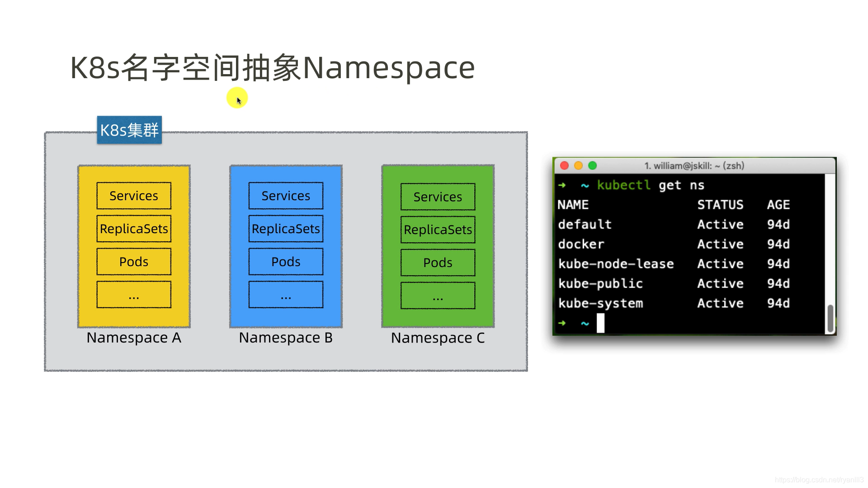868x488 pixels.
Task: Click the yellow minimize button of terminal
Action: 578,166
